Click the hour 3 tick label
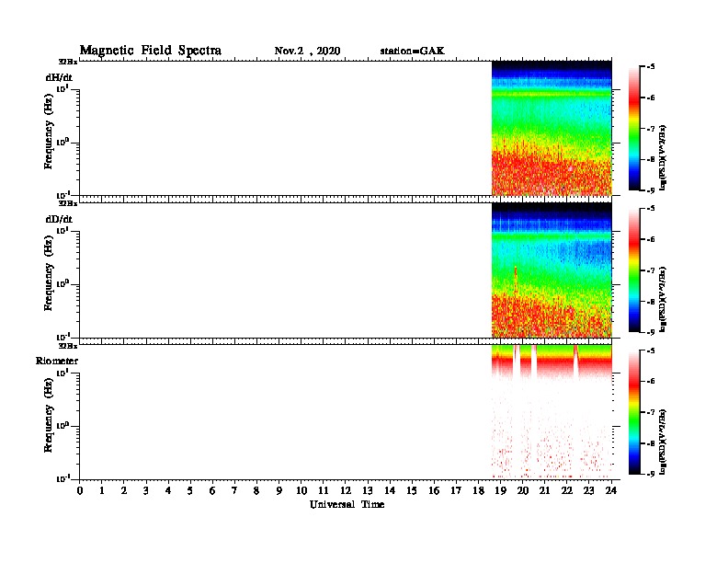 click(146, 491)
